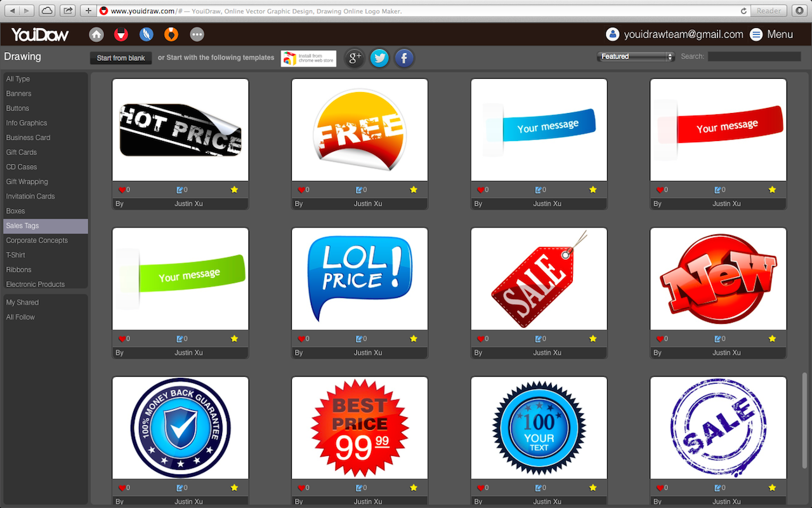Click the YouiDraw home icon
The image size is (812, 508).
96,34
